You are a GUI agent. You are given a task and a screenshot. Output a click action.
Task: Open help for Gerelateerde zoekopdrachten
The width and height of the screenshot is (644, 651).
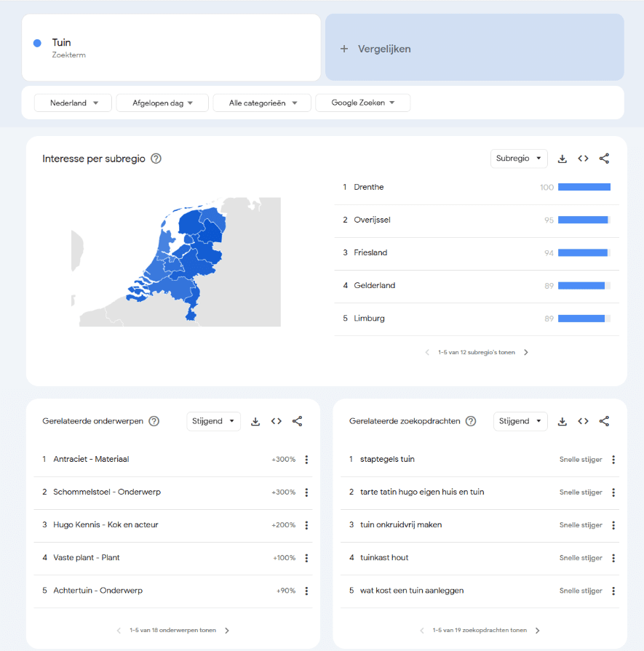[x=471, y=421]
